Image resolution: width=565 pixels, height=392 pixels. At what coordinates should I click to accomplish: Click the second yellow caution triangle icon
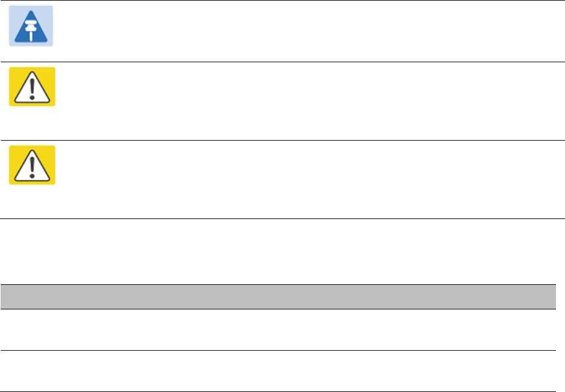click(32, 165)
